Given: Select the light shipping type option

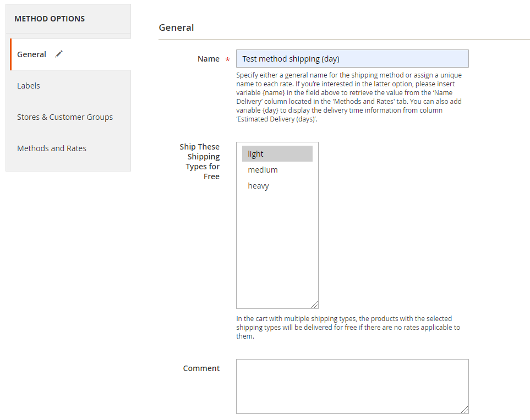Looking at the screenshot, I should (277, 154).
